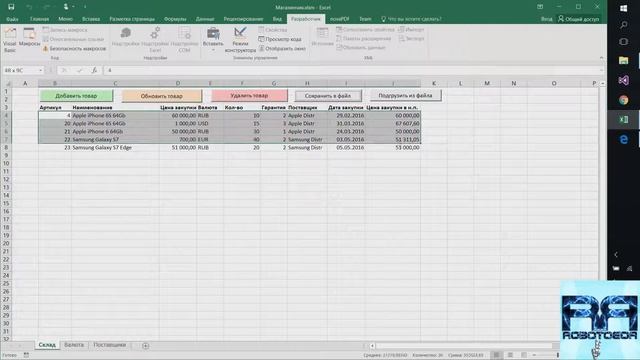Add a new sheet
The width and height of the screenshot is (640, 360).
(146, 346)
